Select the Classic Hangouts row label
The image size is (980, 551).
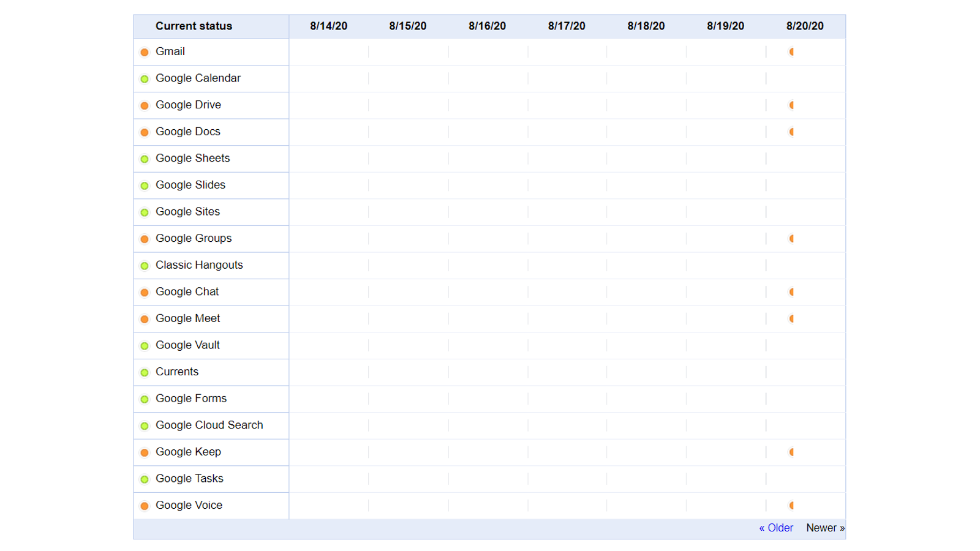coord(199,265)
